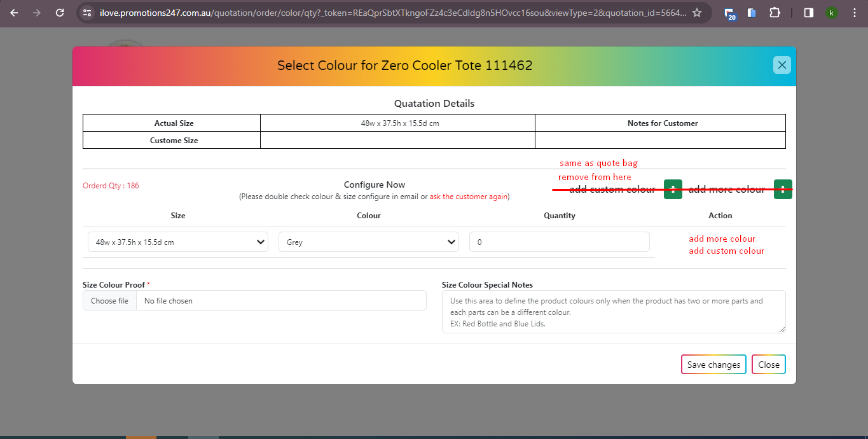
Task: Open the green 'k' profile avatar
Action: tap(831, 13)
